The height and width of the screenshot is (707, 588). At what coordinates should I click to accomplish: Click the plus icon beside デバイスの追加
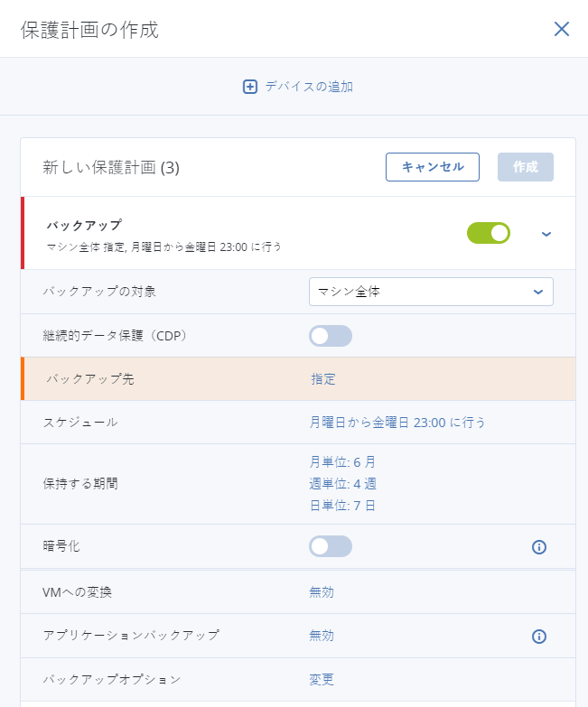tap(250, 87)
